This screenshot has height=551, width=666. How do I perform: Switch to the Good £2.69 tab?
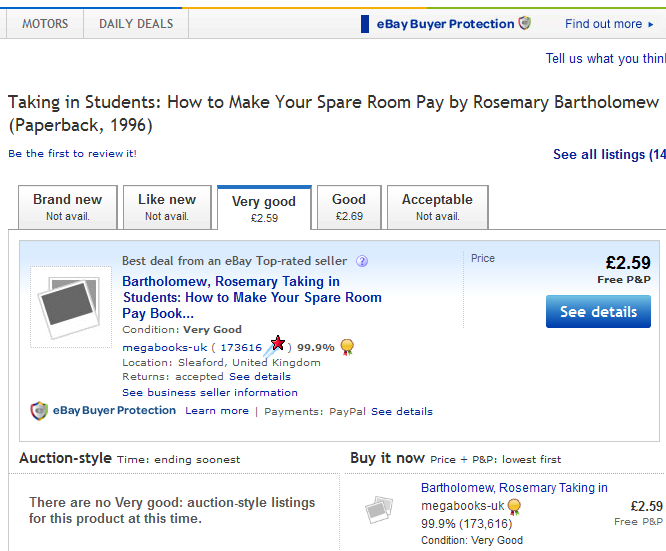[x=349, y=207]
